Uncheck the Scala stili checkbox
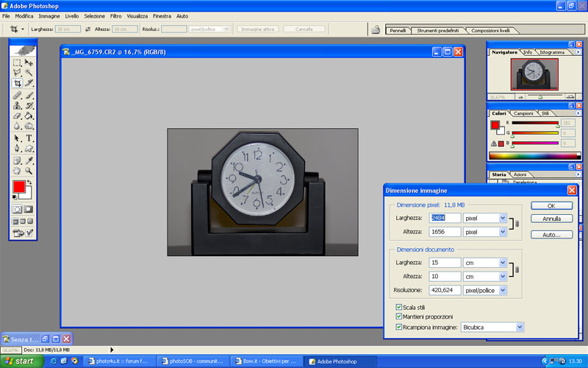588x368 pixels. pos(399,307)
